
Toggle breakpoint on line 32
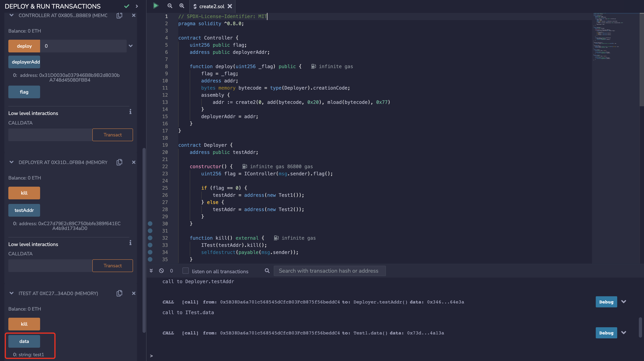pyautogui.click(x=150, y=238)
